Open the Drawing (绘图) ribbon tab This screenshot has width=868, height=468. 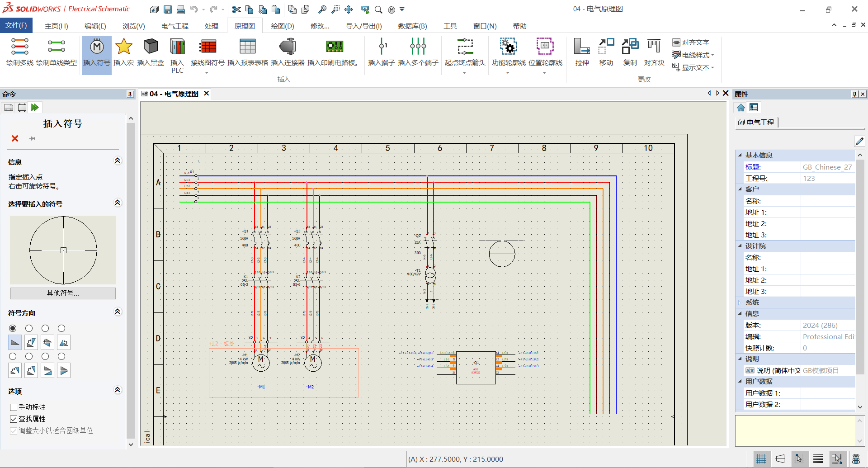point(282,26)
